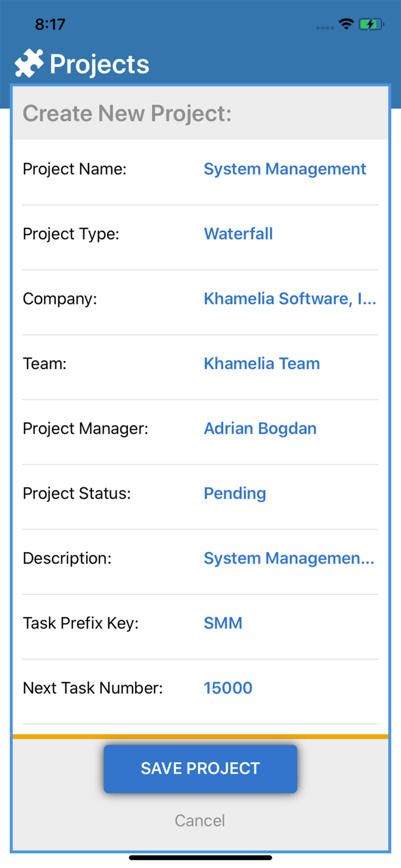Screen dimensions: 401x868
Task: Edit the System Management project name
Action: coord(285,168)
